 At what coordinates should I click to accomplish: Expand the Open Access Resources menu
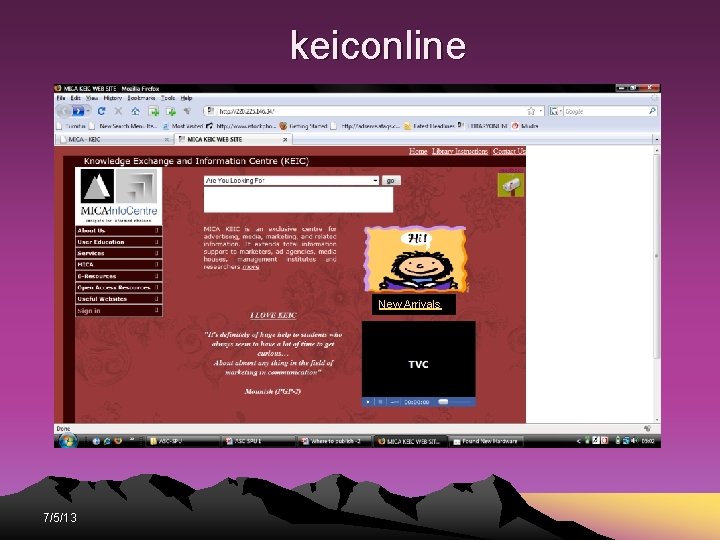[118, 287]
